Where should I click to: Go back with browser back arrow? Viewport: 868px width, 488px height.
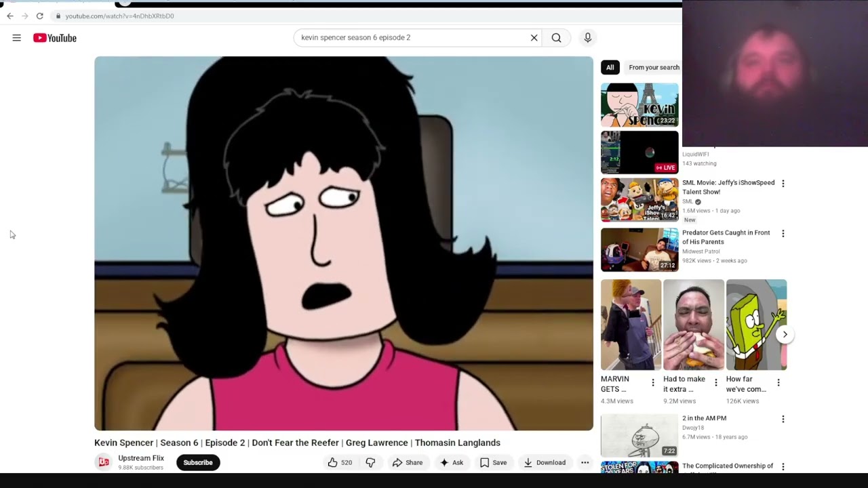[x=10, y=16]
